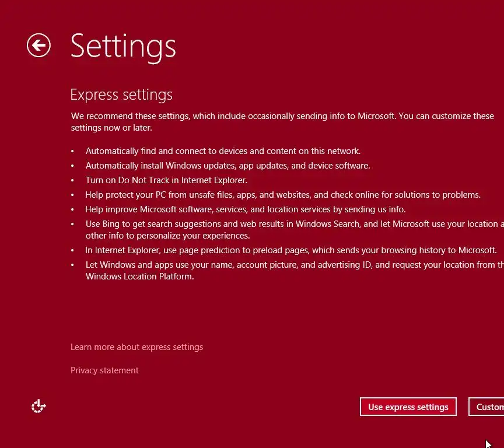The width and height of the screenshot is (504, 448).
Task: Click the Express settings heading
Action: click(121, 94)
